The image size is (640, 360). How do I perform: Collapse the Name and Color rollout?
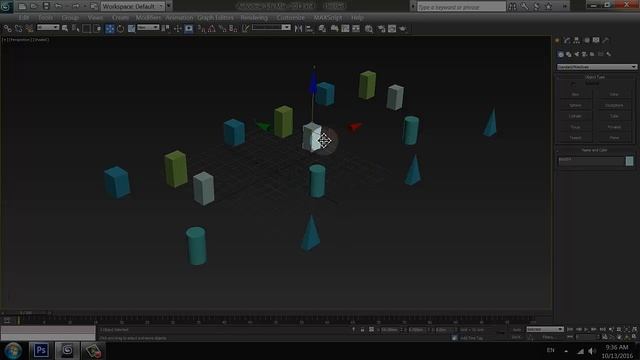click(x=594, y=150)
